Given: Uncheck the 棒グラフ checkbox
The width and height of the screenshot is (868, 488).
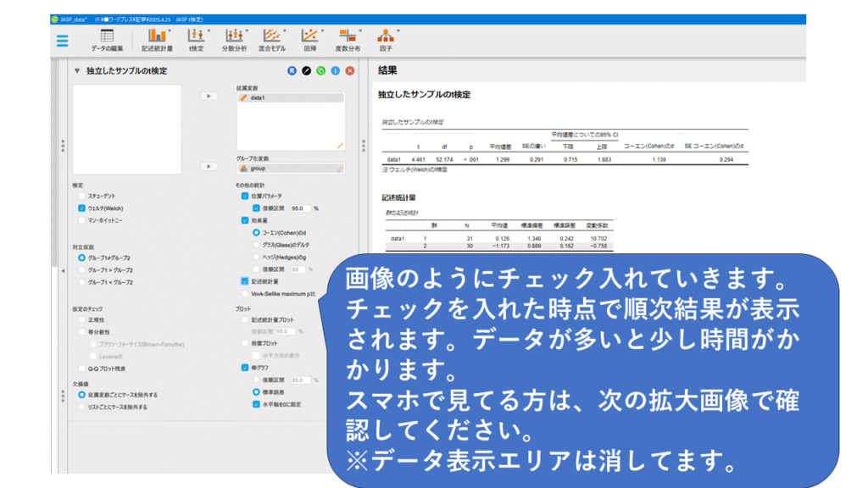Looking at the screenshot, I should point(245,368).
